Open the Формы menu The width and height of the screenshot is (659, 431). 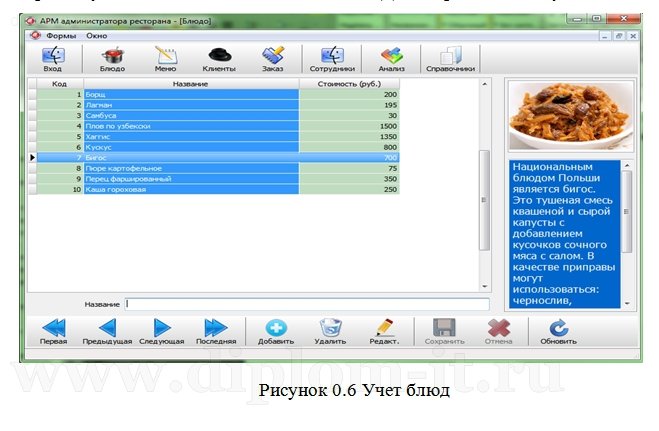pos(61,36)
